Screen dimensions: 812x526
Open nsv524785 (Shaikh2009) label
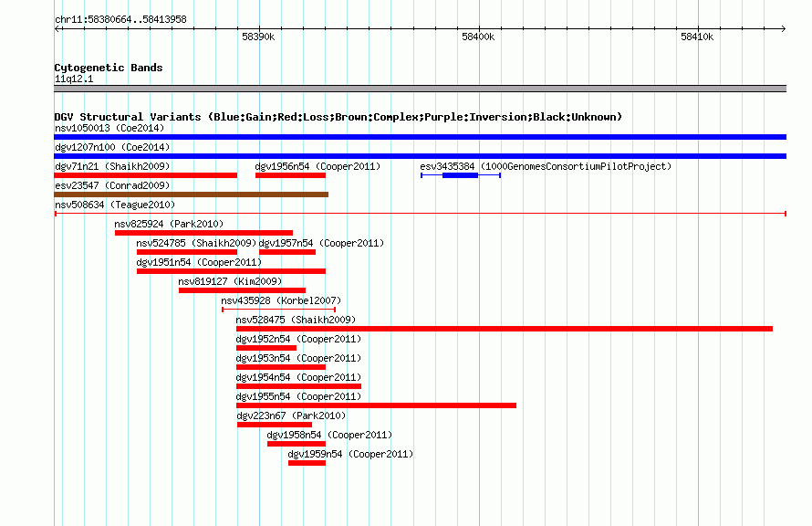(196, 243)
